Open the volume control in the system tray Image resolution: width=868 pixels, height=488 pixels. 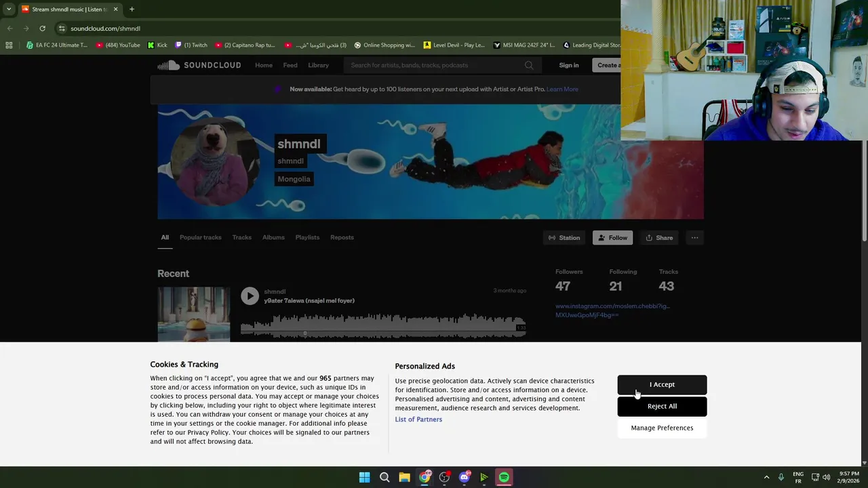[826, 477]
